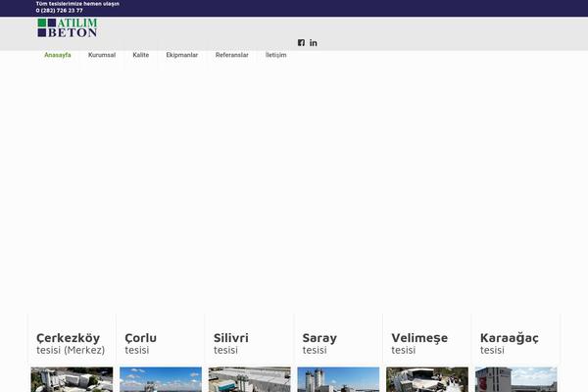This screenshot has width=588, height=392.
Task: Click the Atılım Beton logo
Action: (x=68, y=27)
